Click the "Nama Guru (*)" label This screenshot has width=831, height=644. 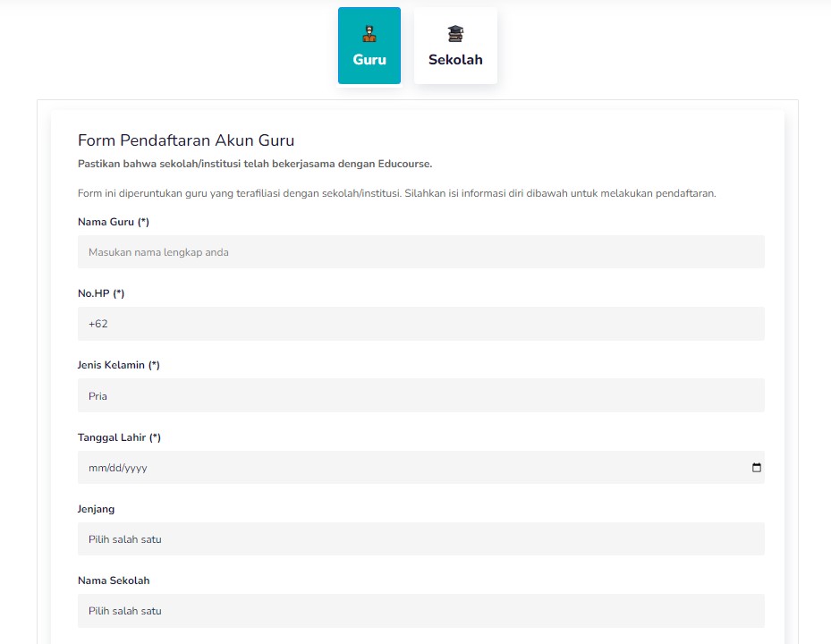tap(114, 222)
